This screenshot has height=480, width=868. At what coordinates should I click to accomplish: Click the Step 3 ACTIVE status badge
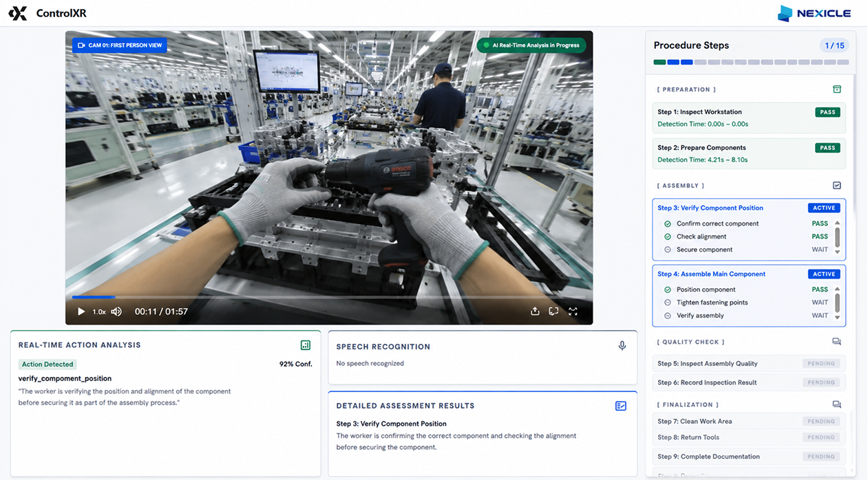pos(824,208)
